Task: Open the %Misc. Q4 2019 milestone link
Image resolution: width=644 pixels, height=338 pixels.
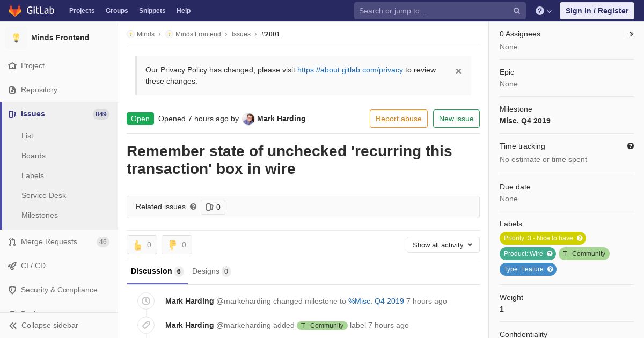Action: point(376,302)
